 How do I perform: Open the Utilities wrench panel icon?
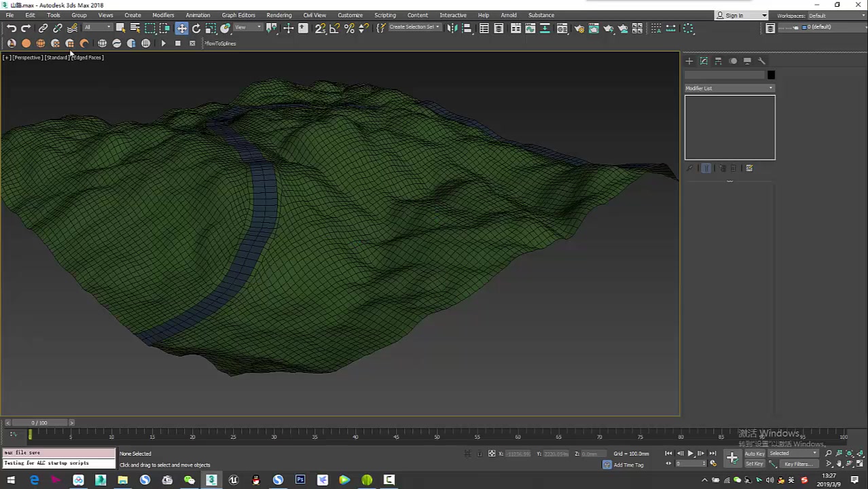[761, 61]
